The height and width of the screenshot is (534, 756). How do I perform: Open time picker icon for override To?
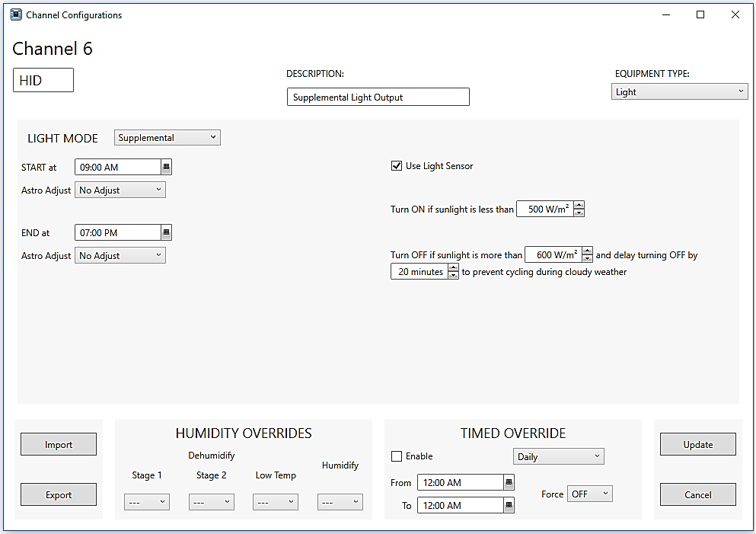[x=509, y=505]
